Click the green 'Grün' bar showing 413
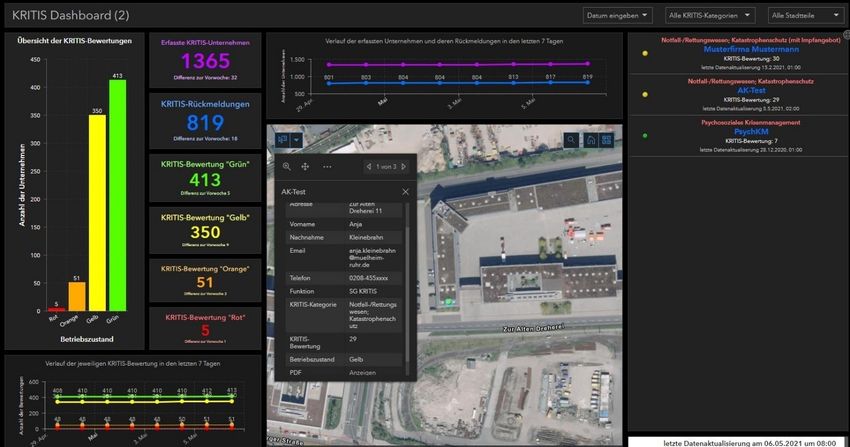 pyautogui.click(x=118, y=196)
